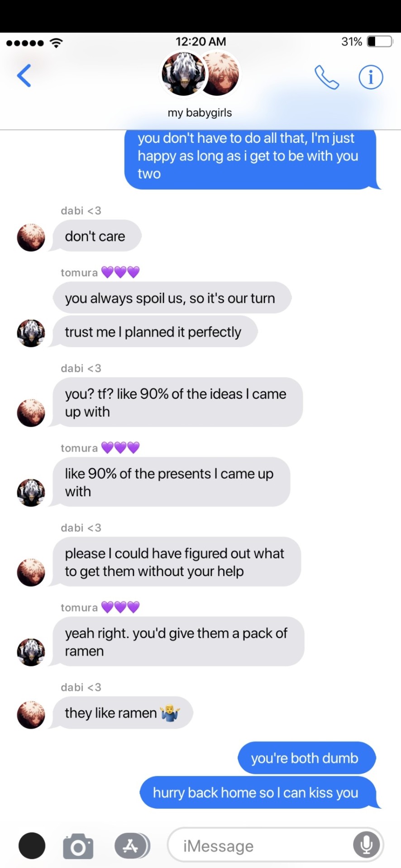Select the "you're both dumb" blue bubble
The image size is (401, 868).
click(306, 758)
